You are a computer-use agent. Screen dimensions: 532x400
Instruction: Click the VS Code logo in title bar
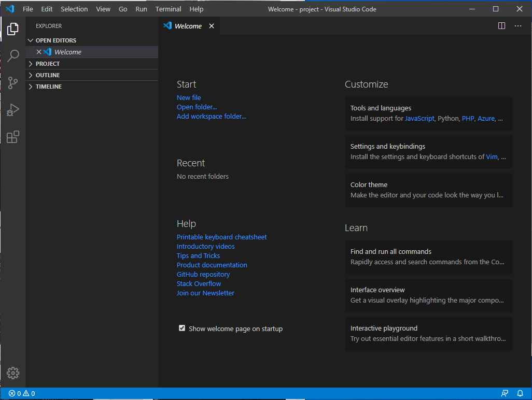point(10,9)
